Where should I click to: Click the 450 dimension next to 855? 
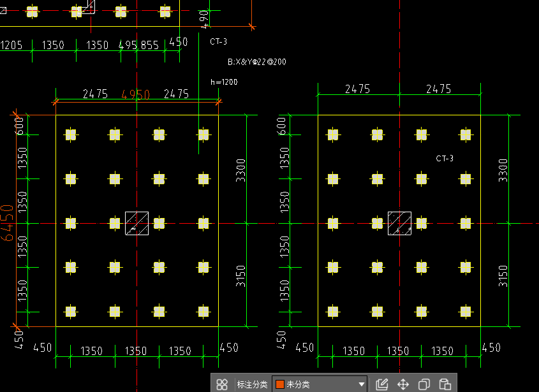tap(179, 42)
